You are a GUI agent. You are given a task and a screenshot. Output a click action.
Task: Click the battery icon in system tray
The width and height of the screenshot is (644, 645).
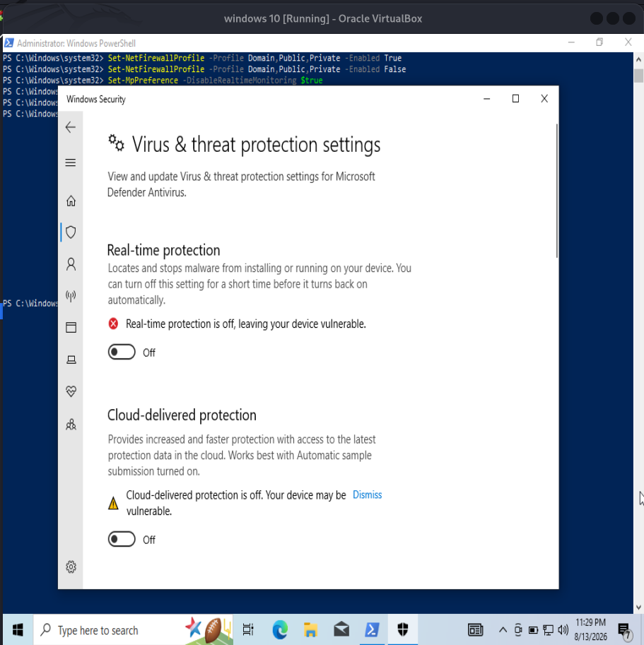tap(533, 629)
